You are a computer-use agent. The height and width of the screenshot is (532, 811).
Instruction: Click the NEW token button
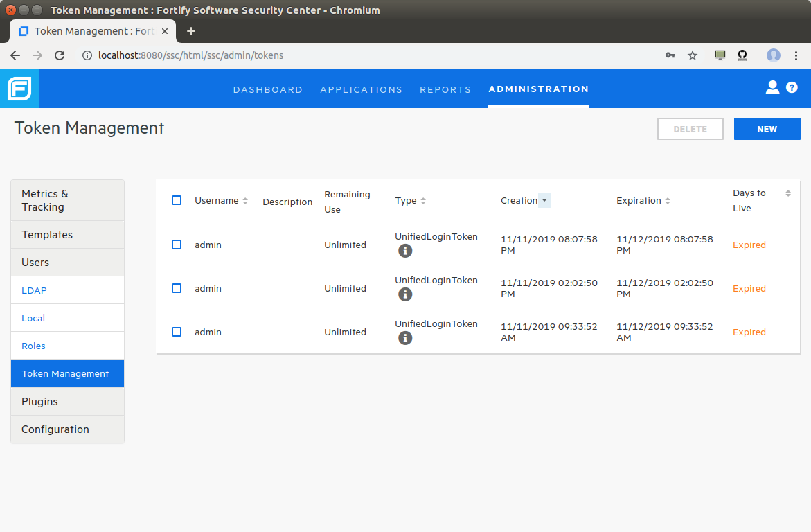(767, 129)
